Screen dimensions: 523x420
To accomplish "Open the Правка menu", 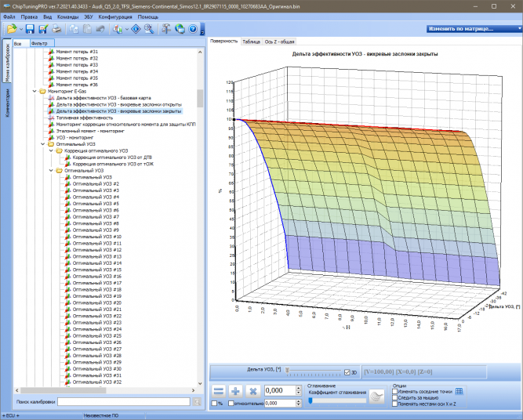I will pos(29,16).
